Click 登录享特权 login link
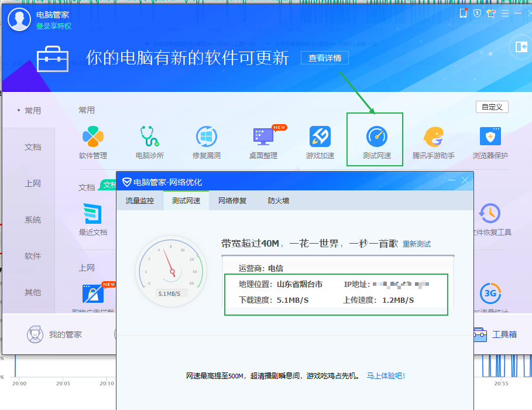This screenshot has width=532, height=410. 54,26
